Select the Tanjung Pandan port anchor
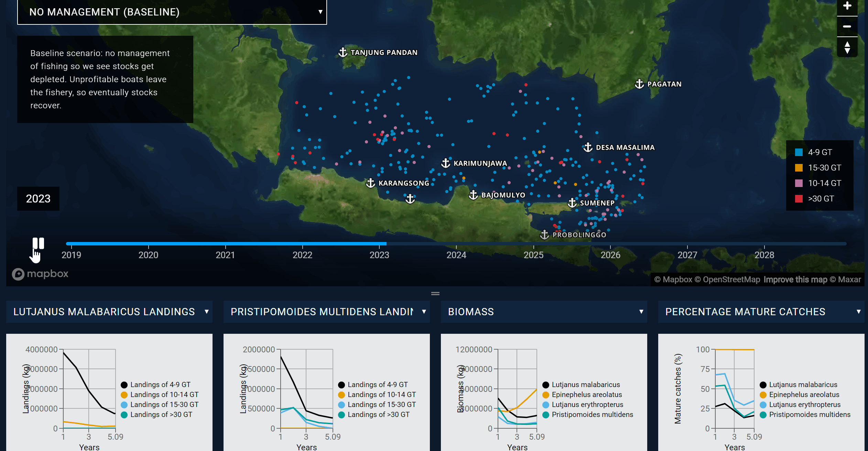Screen dimensions: 868x451 (343, 52)
